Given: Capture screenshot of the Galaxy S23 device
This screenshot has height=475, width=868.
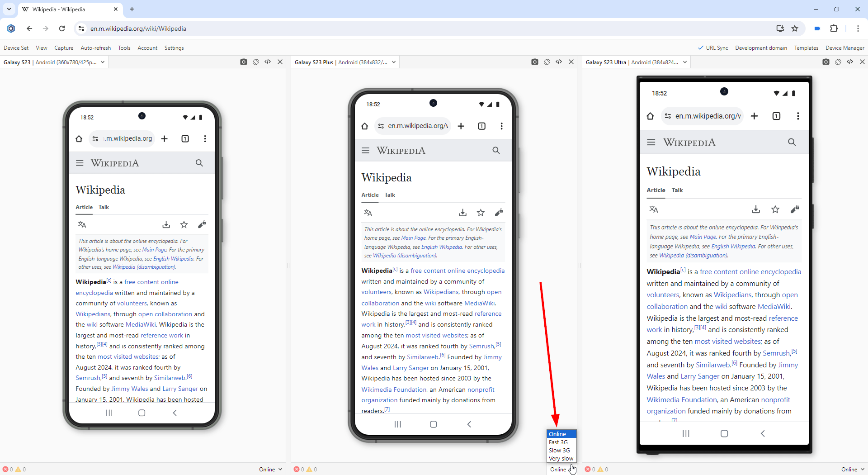Looking at the screenshot, I should pyautogui.click(x=243, y=62).
